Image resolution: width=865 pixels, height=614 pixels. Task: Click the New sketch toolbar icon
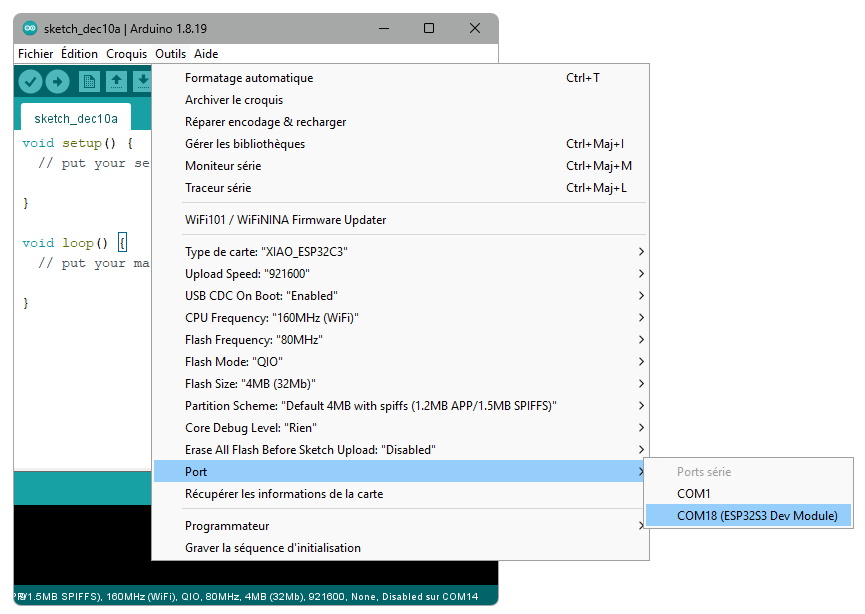tap(90, 81)
